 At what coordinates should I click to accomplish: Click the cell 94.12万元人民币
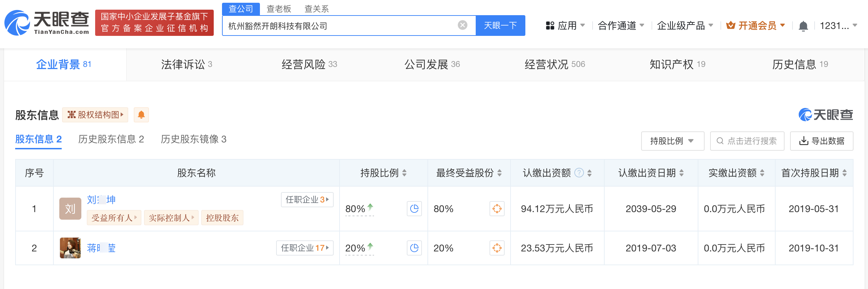pyautogui.click(x=557, y=209)
